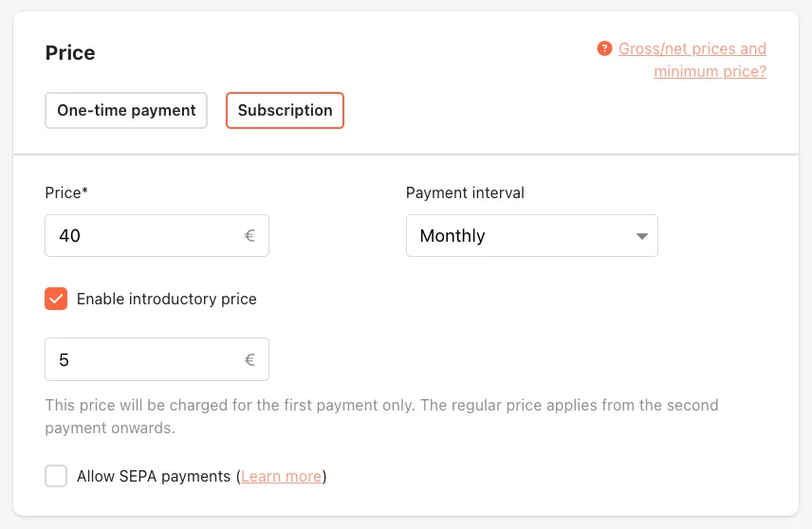812x529 pixels.
Task: Enable the Allow SEPA payments checkbox
Action: click(56, 476)
